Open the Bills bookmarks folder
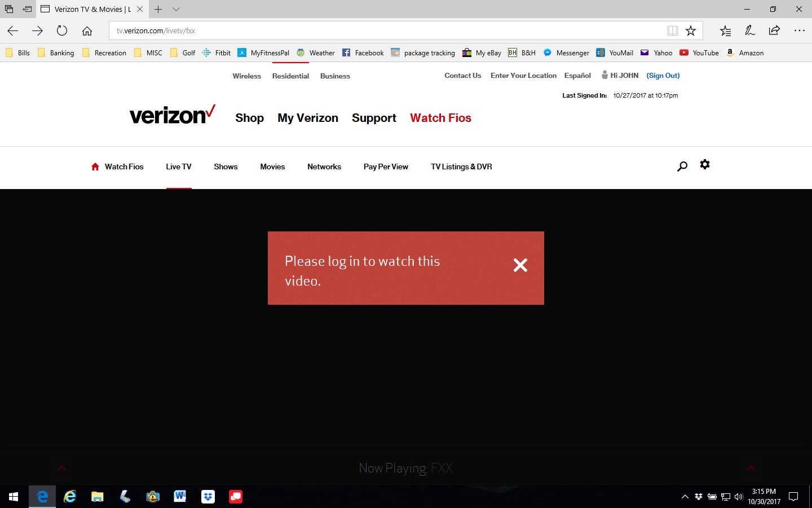This screenshot has height=508, width=812. coord(17,52)
